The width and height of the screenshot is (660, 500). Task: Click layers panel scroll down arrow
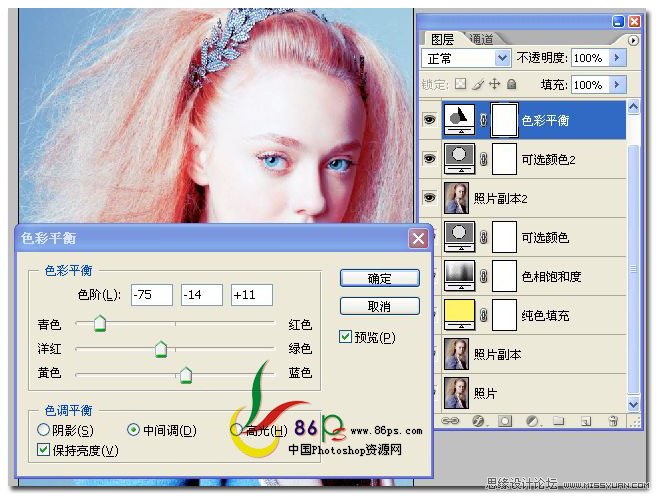633,404
